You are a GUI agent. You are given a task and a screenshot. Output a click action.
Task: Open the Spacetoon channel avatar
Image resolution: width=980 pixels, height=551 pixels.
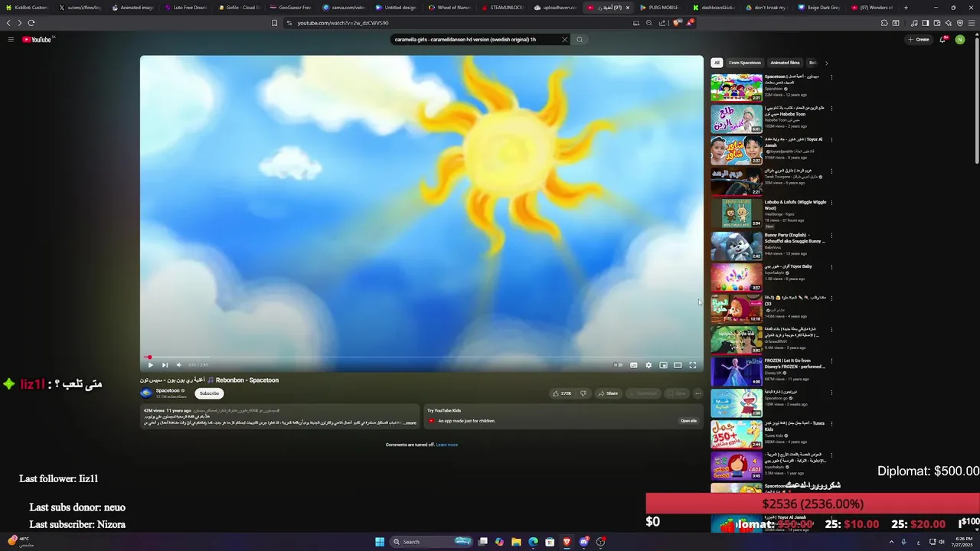[146, 393]
